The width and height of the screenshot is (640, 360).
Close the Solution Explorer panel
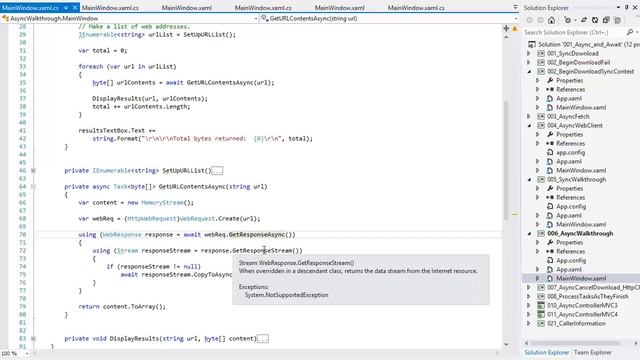pyautogui.click(x=636, y=7)
